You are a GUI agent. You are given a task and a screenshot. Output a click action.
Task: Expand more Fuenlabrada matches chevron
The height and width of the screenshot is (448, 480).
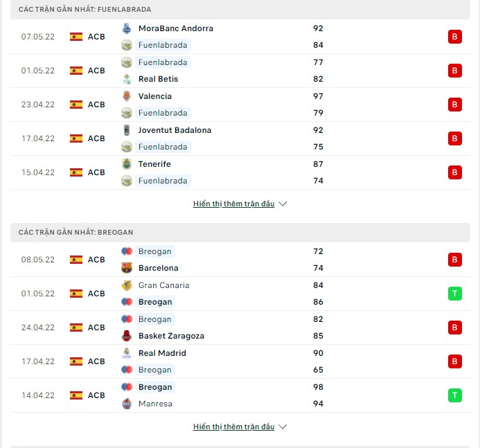(283, 204)
